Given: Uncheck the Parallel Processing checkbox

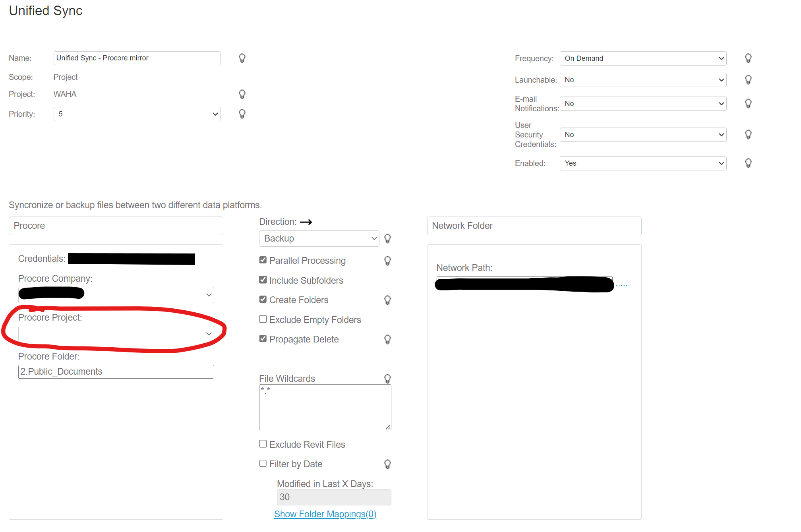Looking at the screenshot, I should coord(263,260).
